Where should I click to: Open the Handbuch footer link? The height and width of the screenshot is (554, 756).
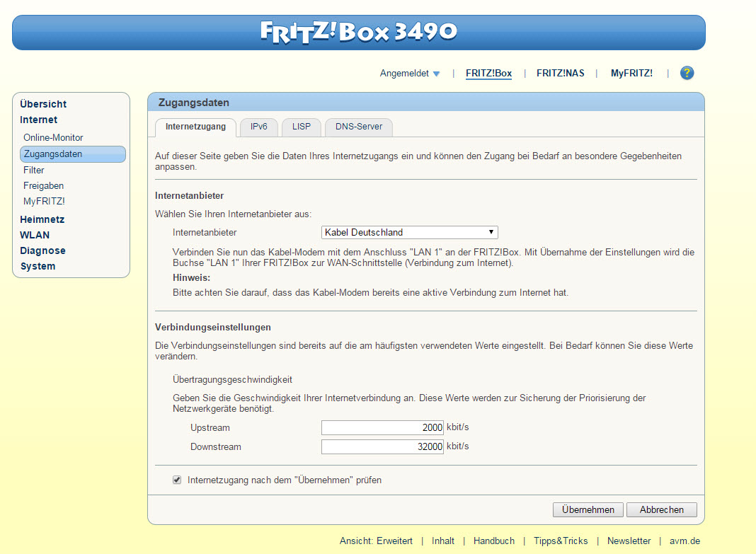click(493, 541)
